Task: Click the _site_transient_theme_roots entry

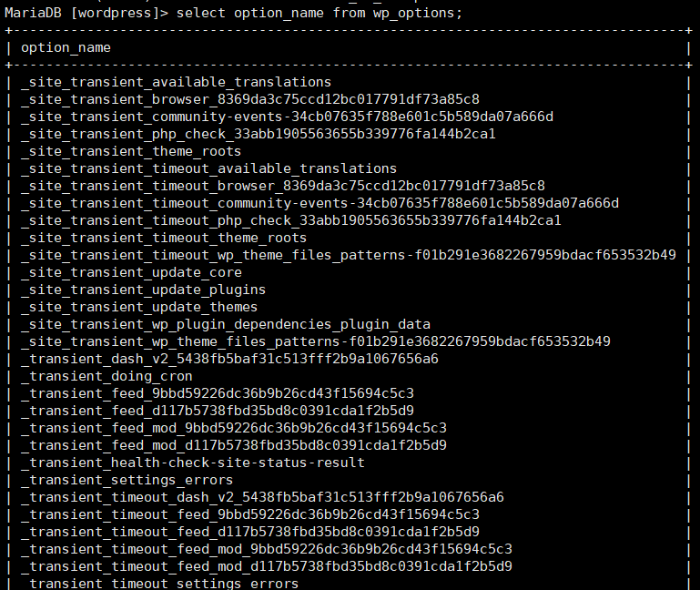Action: [x=131, y=151]
